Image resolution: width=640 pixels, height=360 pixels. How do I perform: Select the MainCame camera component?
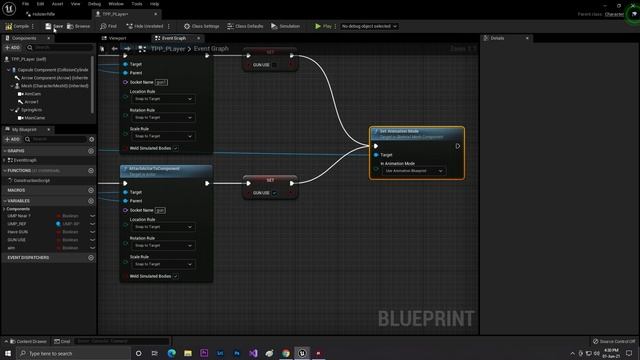coord(34,118)
